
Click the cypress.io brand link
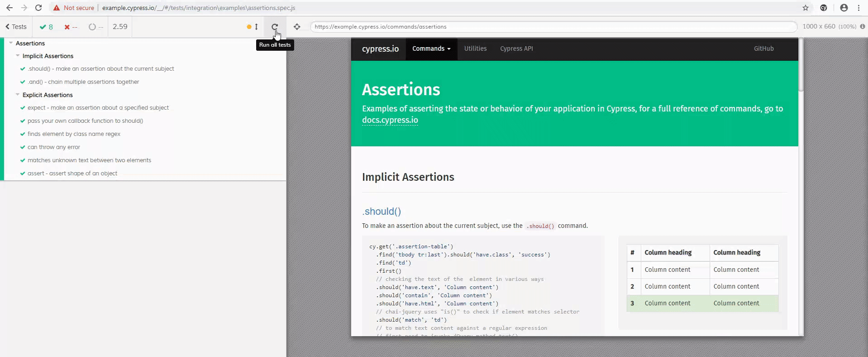380,49
